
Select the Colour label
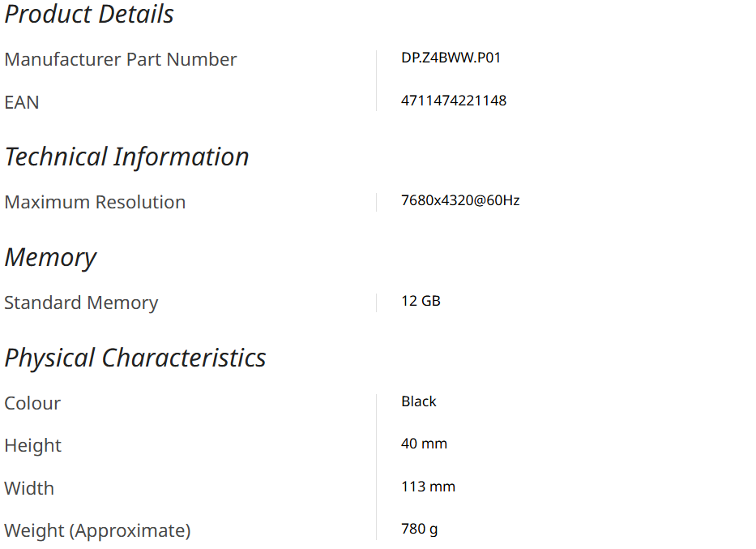tap(32, 403)
